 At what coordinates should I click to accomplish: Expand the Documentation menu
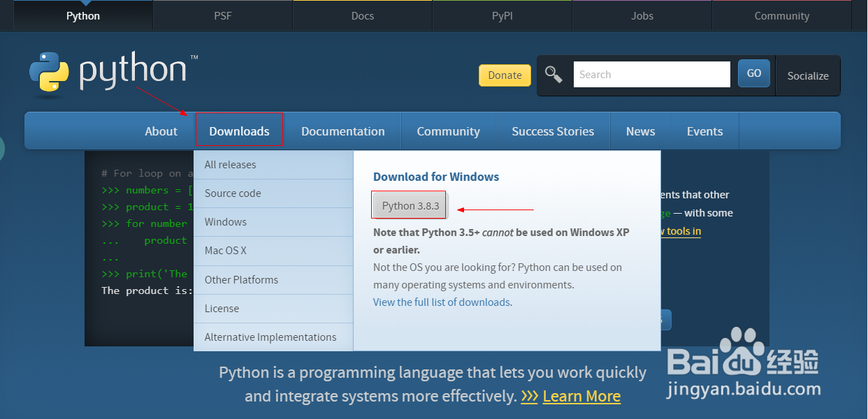(342, 131)
